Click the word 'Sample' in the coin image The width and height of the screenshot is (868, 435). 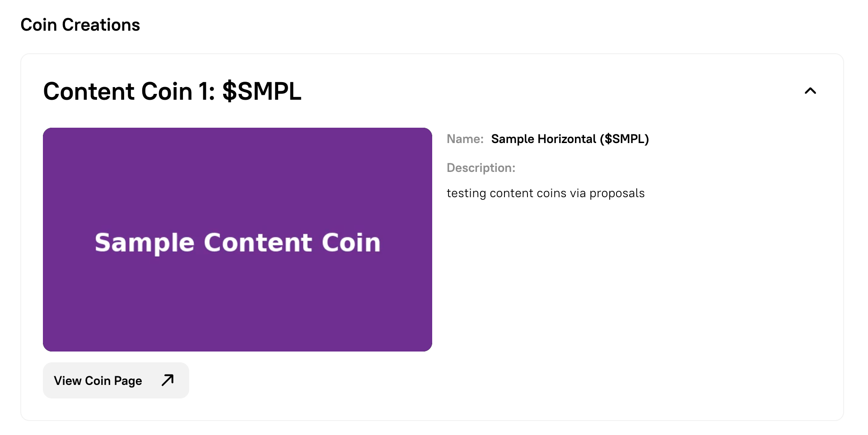point(145,243)
